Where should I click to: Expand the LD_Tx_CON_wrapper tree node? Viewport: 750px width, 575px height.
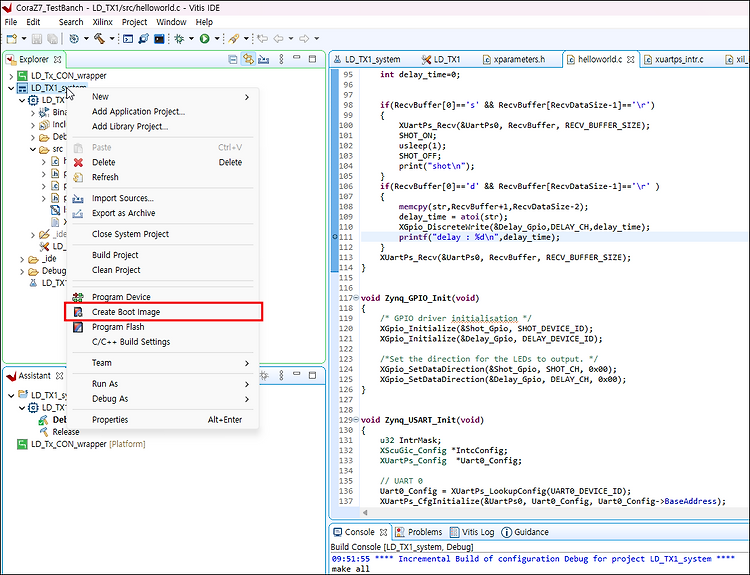pyautogui.click(x=11, y=76)
